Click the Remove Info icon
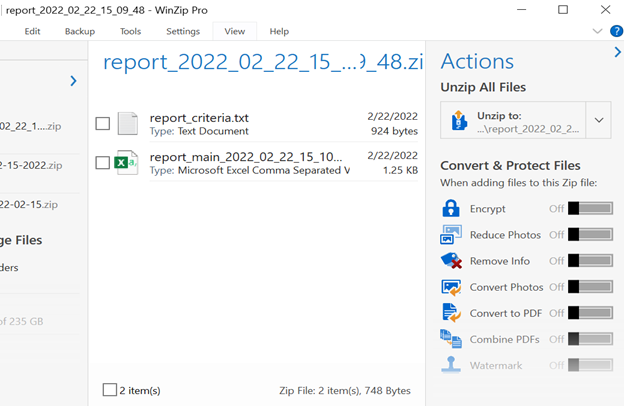The width and height of the screenshot is (624, 406). (x=451, y=261)
